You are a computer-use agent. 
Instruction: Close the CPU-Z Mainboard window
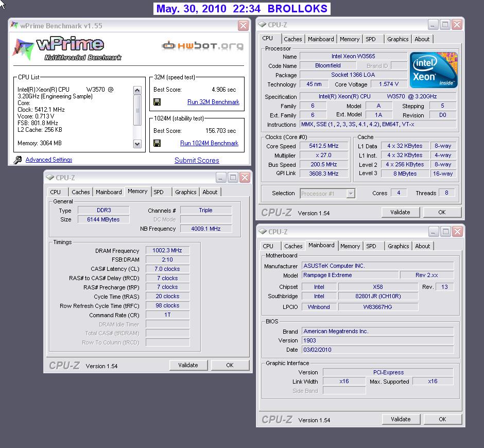[457, 231]
